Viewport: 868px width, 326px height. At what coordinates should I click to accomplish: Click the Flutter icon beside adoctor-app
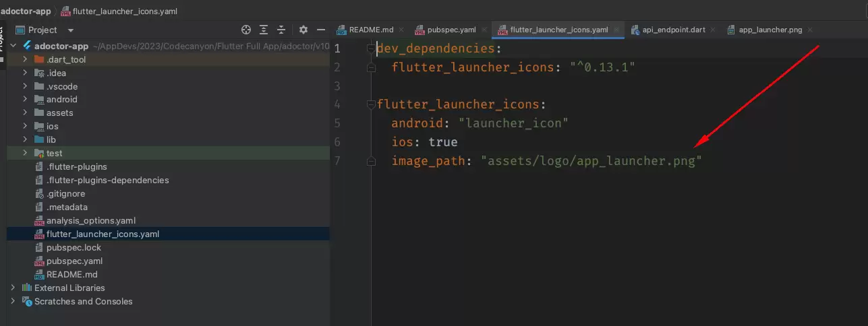[x=28, y=46]
